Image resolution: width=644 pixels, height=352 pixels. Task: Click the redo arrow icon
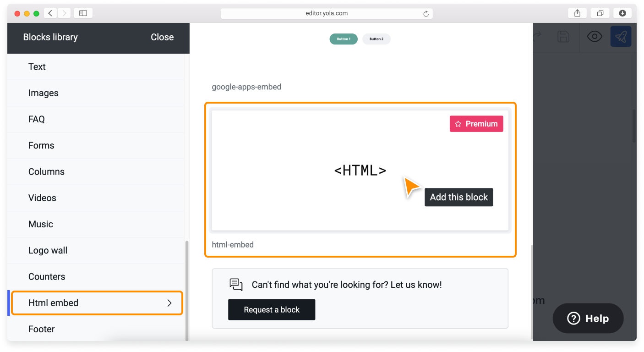[536, 37]
